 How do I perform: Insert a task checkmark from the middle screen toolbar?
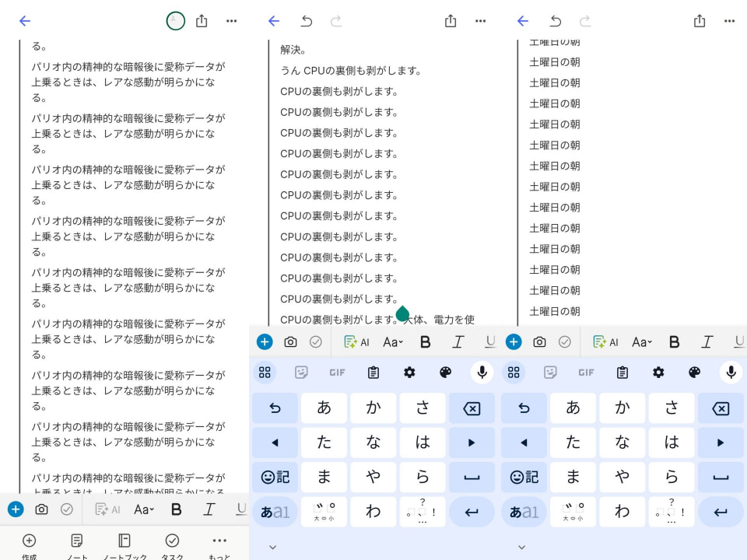316,342
